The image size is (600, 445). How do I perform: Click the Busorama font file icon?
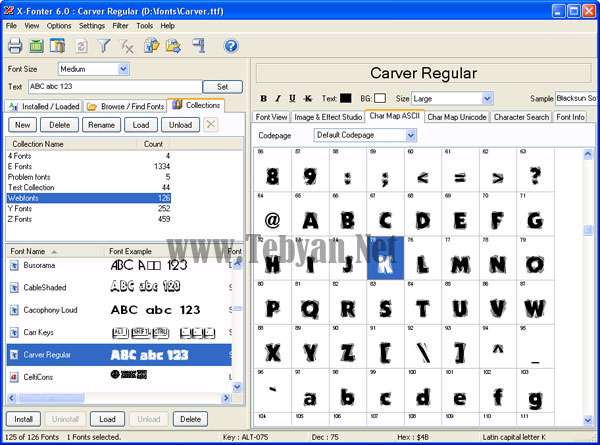tap(14, 265)
